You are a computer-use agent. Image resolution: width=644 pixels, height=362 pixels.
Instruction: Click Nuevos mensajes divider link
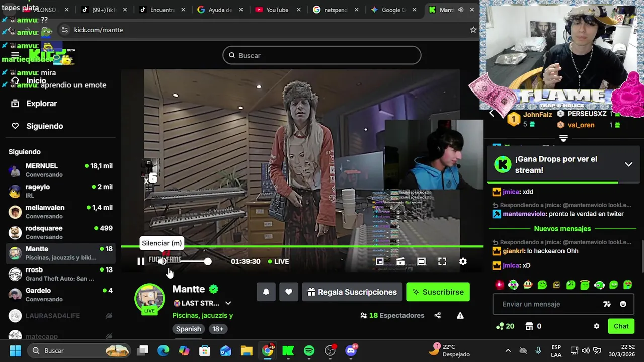562,229
